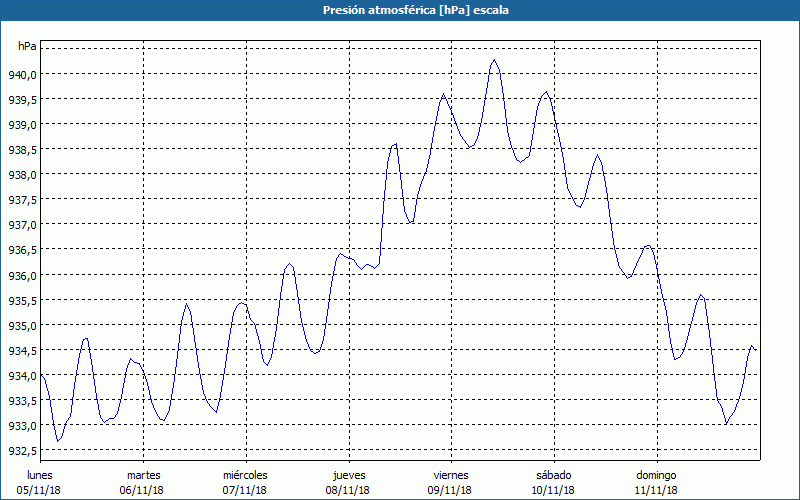
Task: Click the 09/11/18 date label
Action: click(x=450, y=490)
